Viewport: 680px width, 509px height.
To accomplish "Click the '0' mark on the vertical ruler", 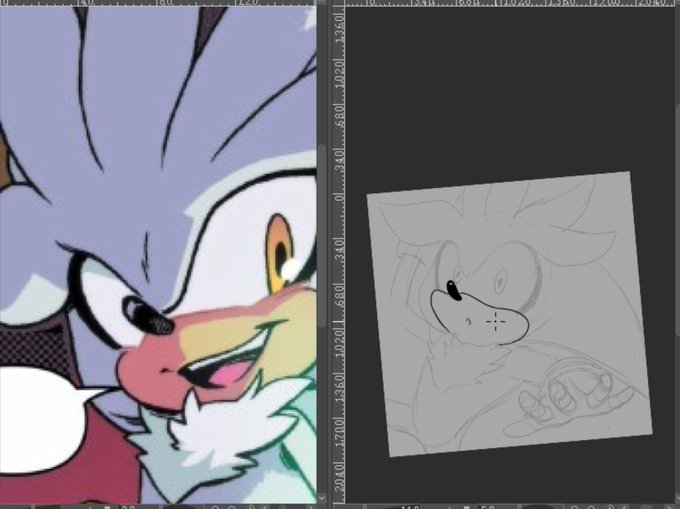I will pyautogui.click(x=340, y=199).
